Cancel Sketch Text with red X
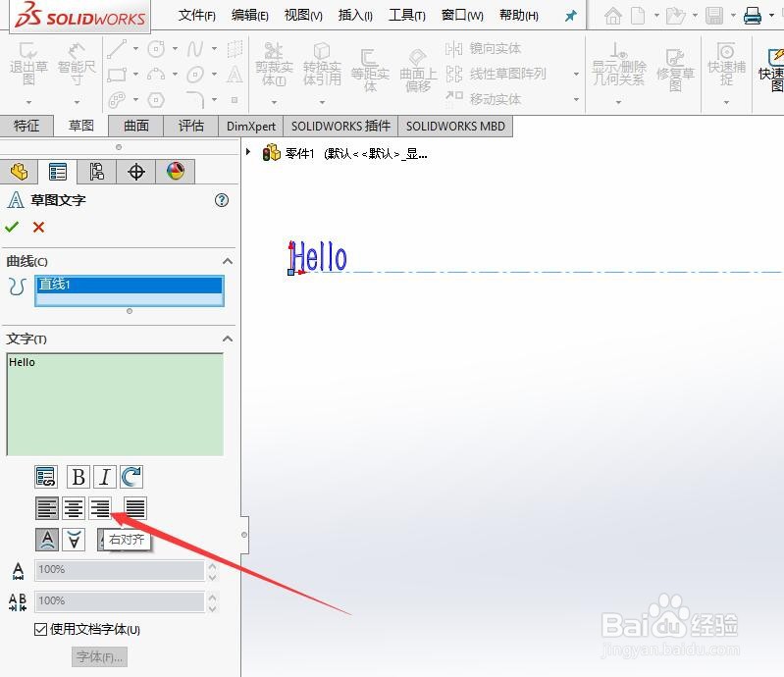 (38, 227)
